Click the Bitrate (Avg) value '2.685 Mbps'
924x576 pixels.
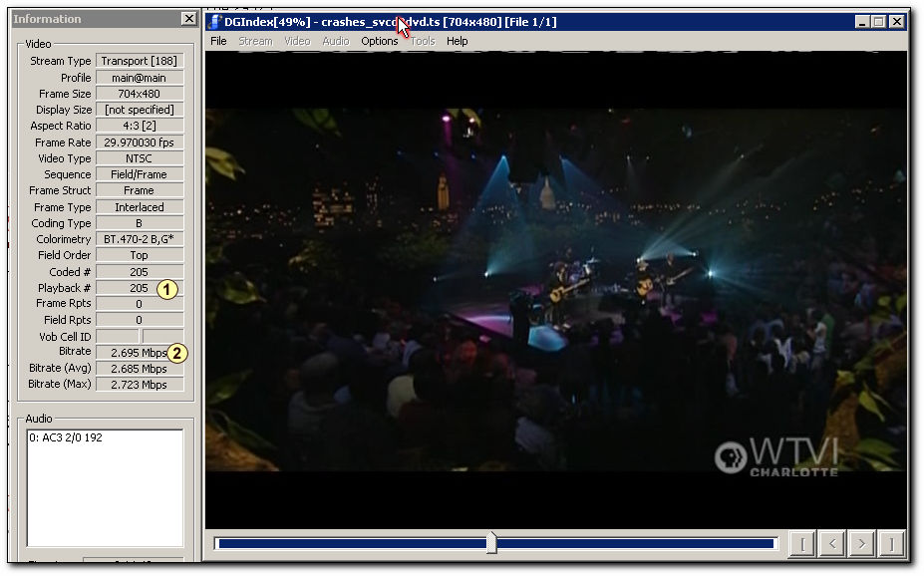140,369
